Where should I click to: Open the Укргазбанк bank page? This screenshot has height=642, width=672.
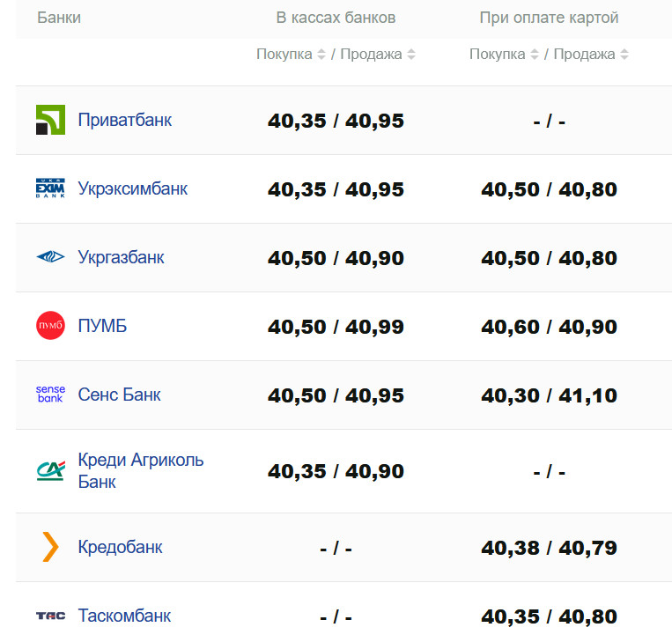click(x=121, y=257)
